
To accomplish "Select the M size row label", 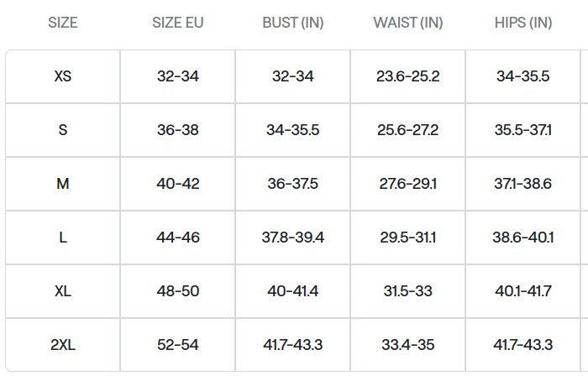I will (63, 184).
